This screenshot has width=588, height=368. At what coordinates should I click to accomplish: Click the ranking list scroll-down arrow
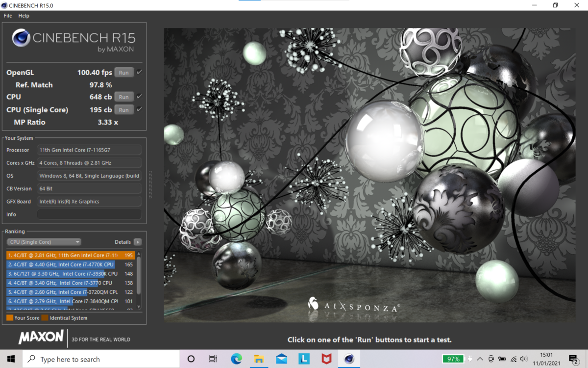click(x=139, y=307)
